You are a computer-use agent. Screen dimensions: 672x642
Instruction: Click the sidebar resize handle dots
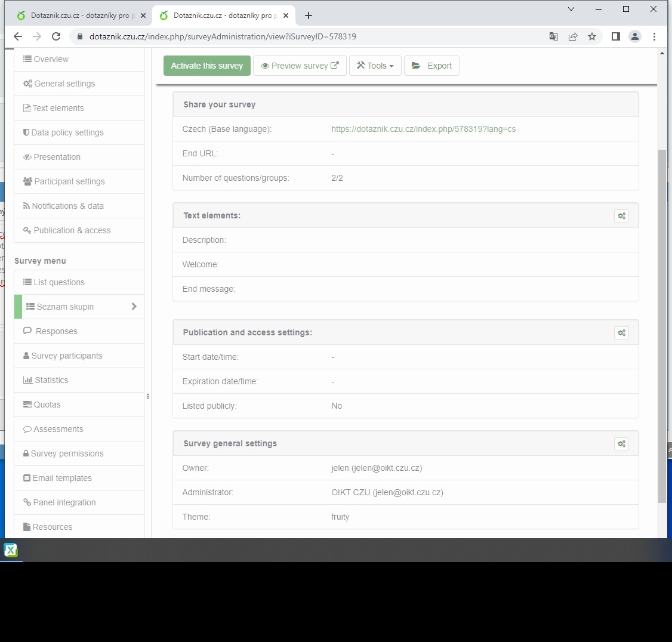(147, 396)
